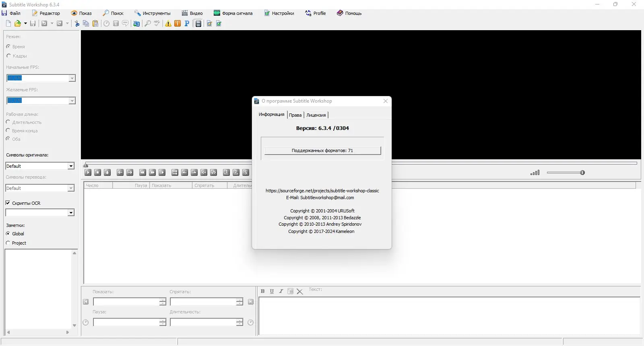Click the '1' marker button in player controls

pos(226,173)
